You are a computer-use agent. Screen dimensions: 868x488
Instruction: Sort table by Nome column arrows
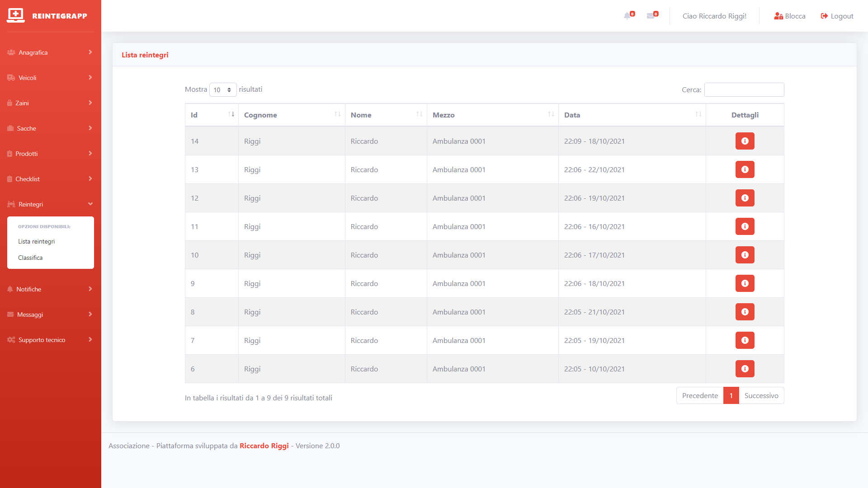[x=419, y=114]
